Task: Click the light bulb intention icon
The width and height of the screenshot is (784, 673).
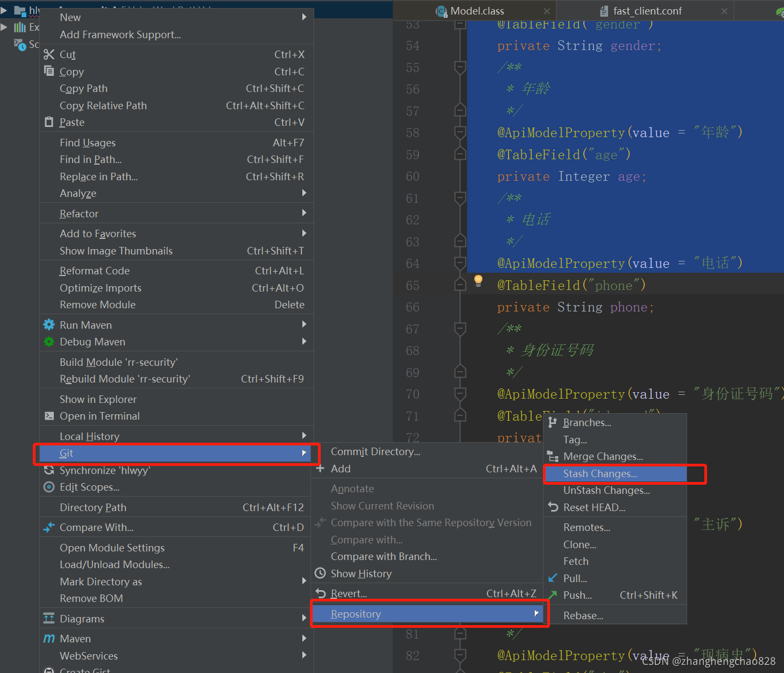Action: (x=478, y=280)
